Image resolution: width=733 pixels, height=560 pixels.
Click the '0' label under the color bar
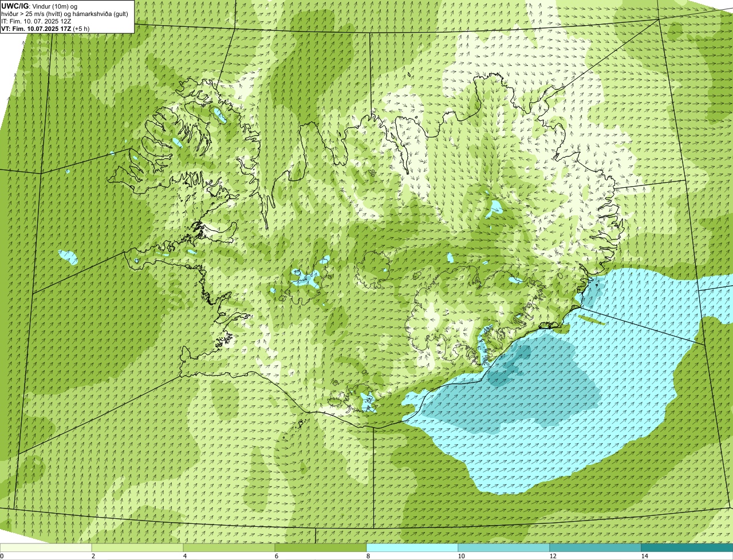pyautogui.click(x=2, y=556)
